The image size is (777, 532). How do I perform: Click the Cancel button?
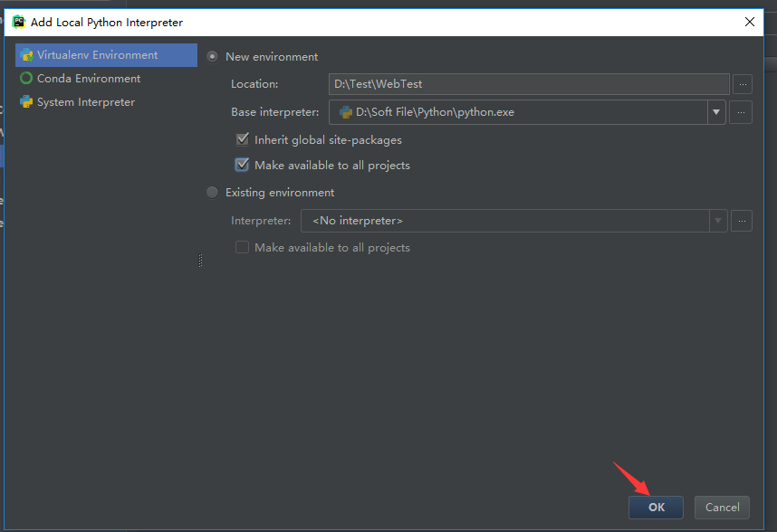tap(722, 508)
